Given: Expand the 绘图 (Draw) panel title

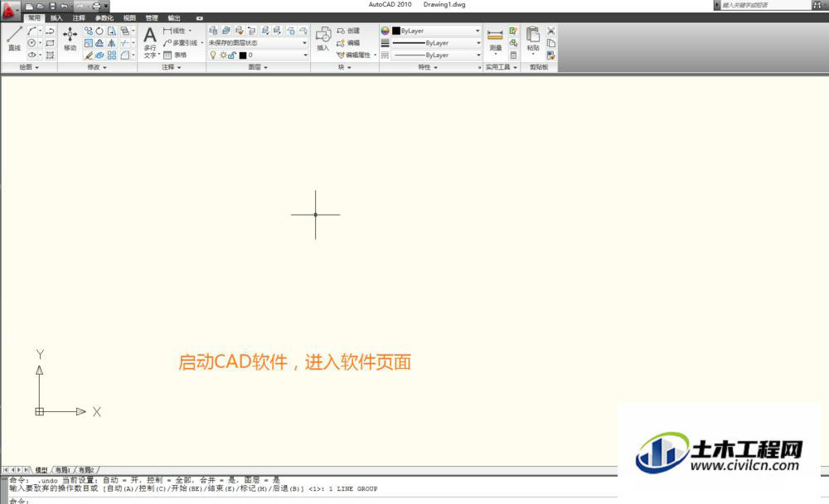Looking at the screenshot, I should (28, 67).
